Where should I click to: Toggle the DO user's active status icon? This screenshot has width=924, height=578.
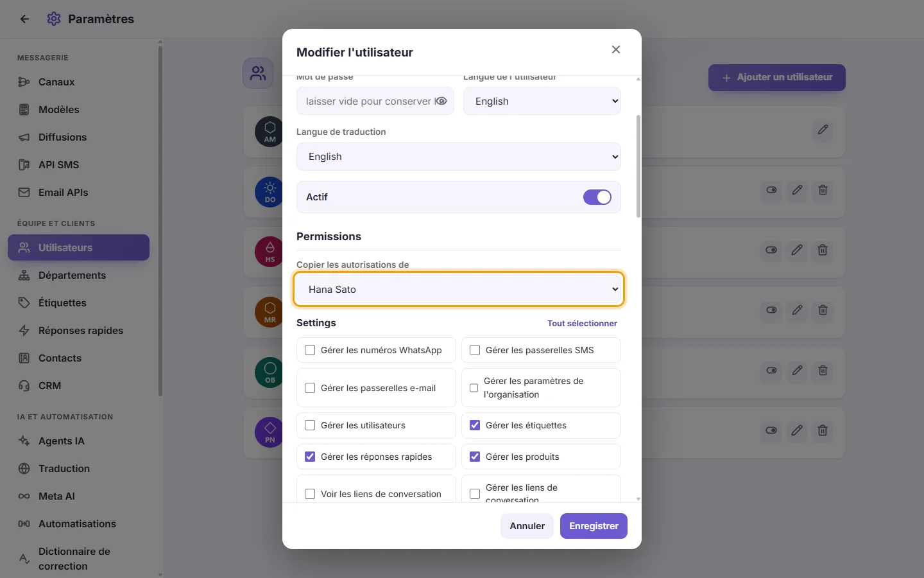[x=771, y=190]
